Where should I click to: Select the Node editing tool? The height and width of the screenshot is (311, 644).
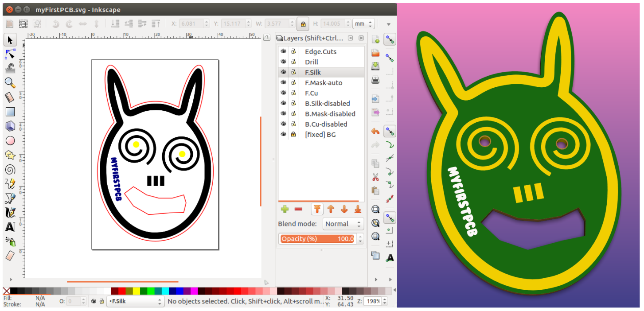click(x=10, y=54)
